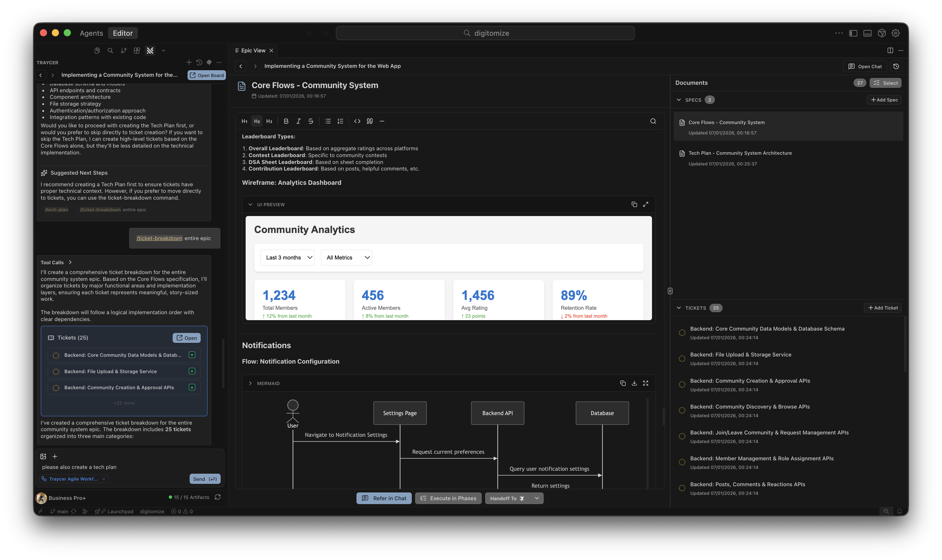Open the Last 3 months dropdown
942x560 pixels.
pos(287,257)
